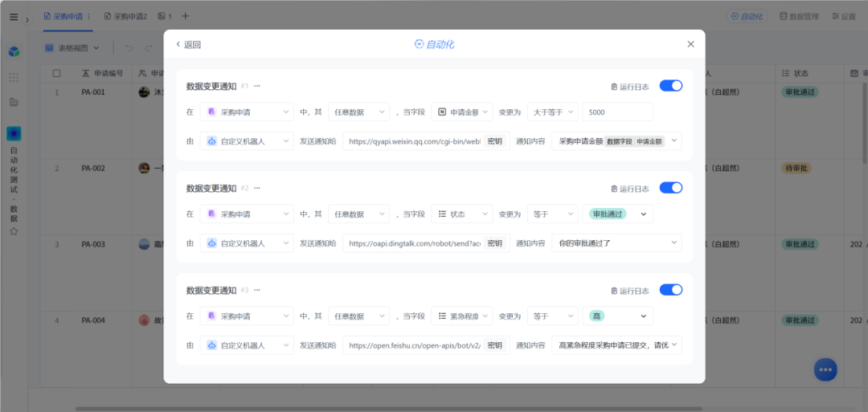
Task: Open the 大于等于 condition dropdown
Action: coord(552,112)
